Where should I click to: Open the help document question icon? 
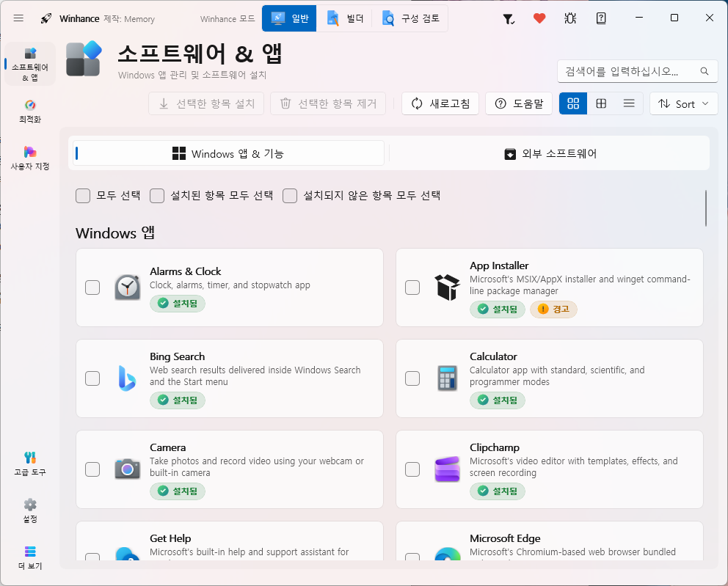pyautogui.click(x=601, y=18)
